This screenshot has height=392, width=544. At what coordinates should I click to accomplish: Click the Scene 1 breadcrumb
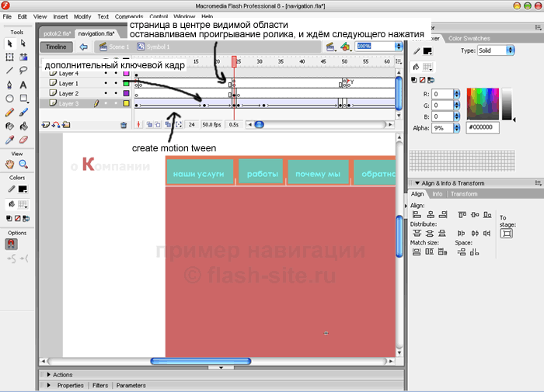(114, 47)
